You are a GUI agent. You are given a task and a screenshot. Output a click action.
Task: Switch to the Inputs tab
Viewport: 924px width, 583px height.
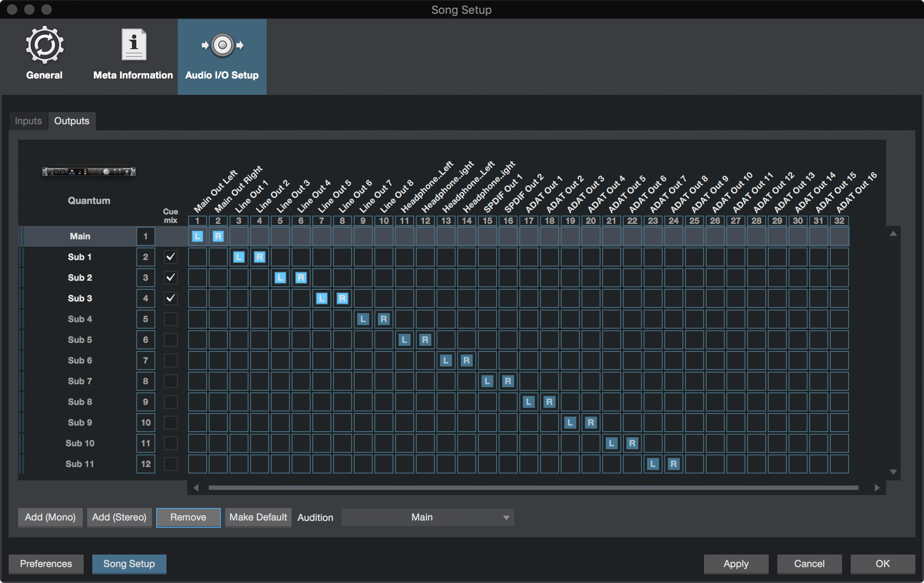[28, 121]
